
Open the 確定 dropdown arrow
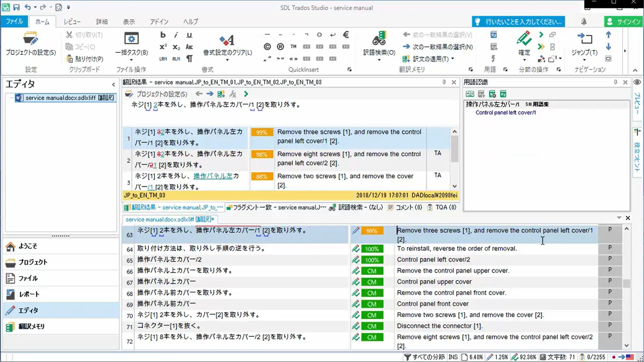coord(524,59)
